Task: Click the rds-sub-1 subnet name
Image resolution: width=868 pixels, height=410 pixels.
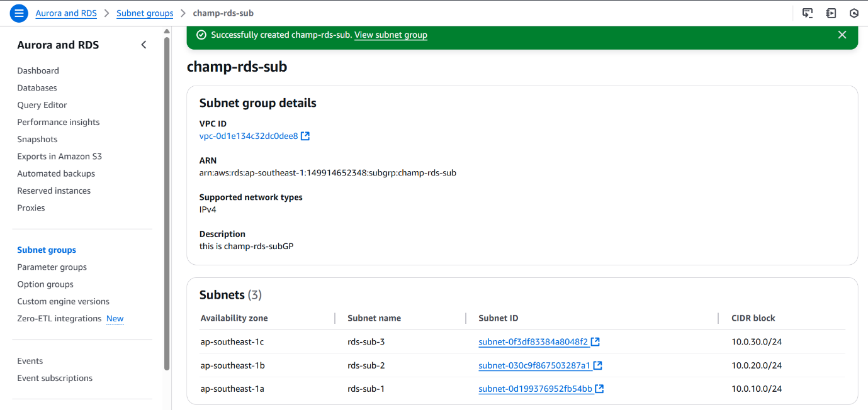Action: (x=366, y=389)
